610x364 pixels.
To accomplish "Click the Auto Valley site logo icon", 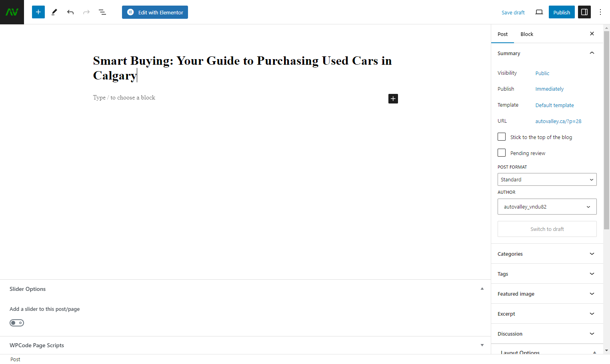I will click(x=12, y=12).
